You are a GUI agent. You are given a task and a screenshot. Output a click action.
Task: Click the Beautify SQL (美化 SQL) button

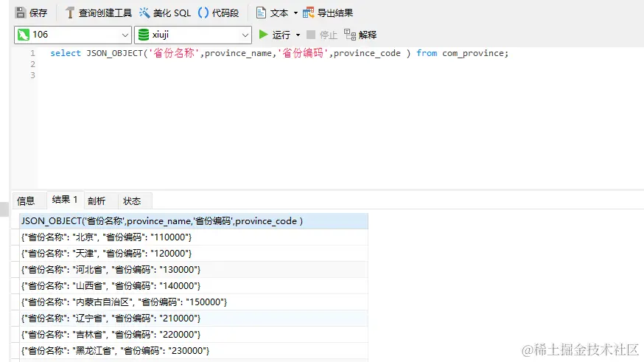pyautogui.click(x=165, y=13)
